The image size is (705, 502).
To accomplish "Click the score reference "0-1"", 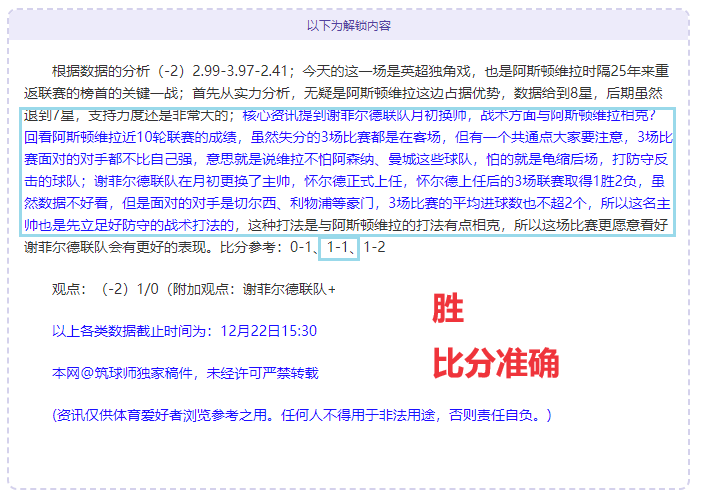I will [301, 247].
